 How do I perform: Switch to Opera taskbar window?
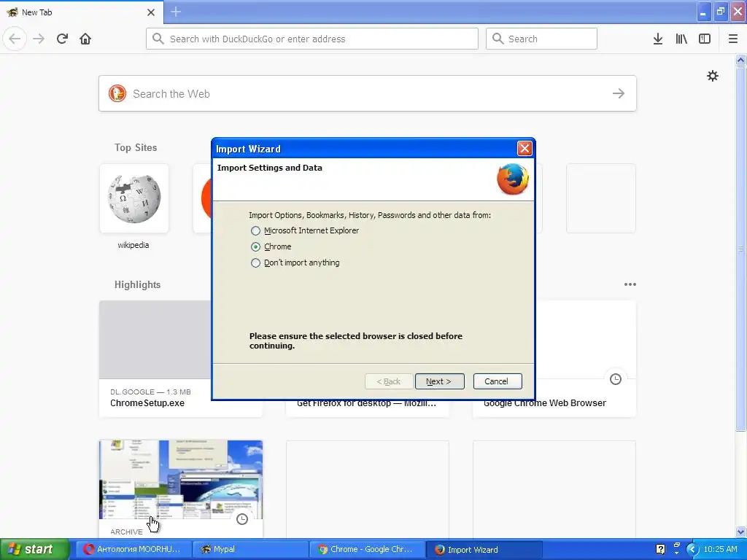point(133,549)
